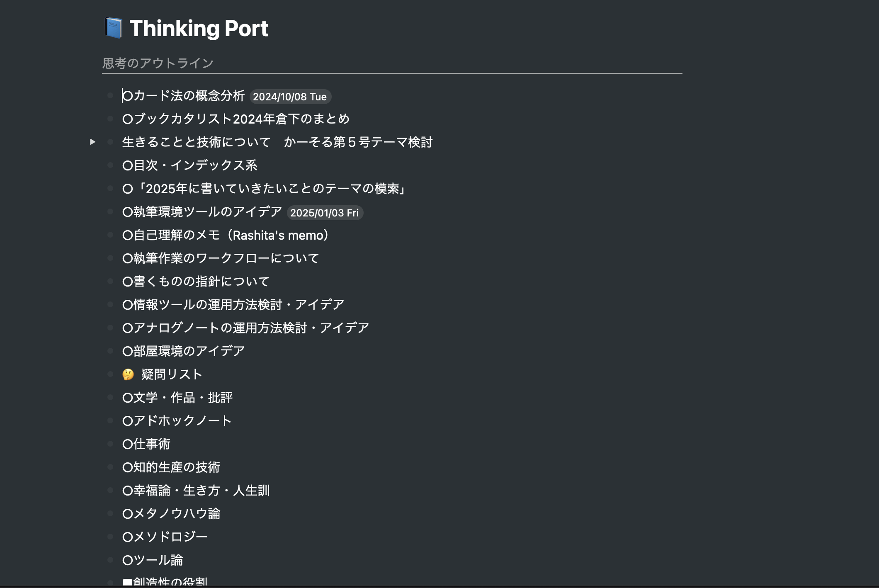Click the 🤔 emoji on the 疑問リスト item
The image size is (879, 588).
127,373
